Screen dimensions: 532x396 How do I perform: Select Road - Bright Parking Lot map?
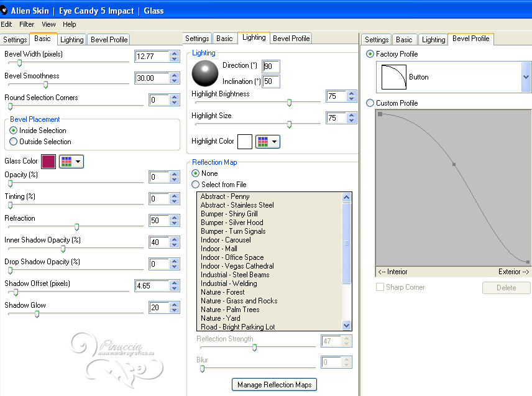(x=238, y=327)
